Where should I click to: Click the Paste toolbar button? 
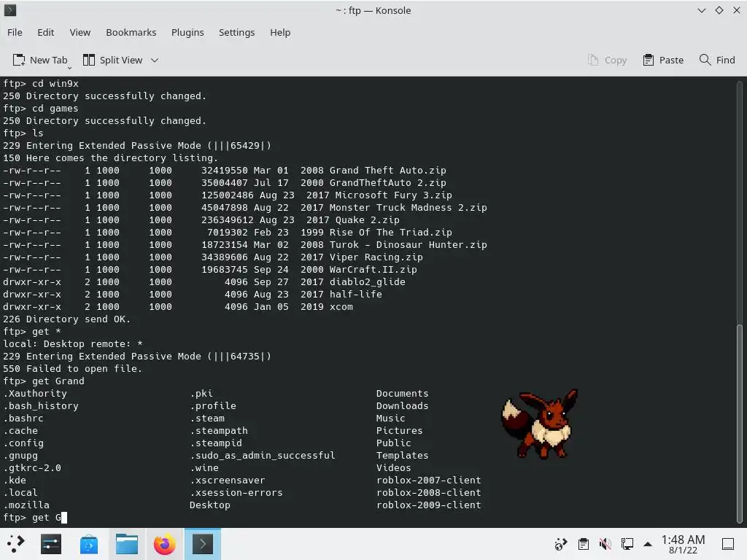[x=663, y=60]
